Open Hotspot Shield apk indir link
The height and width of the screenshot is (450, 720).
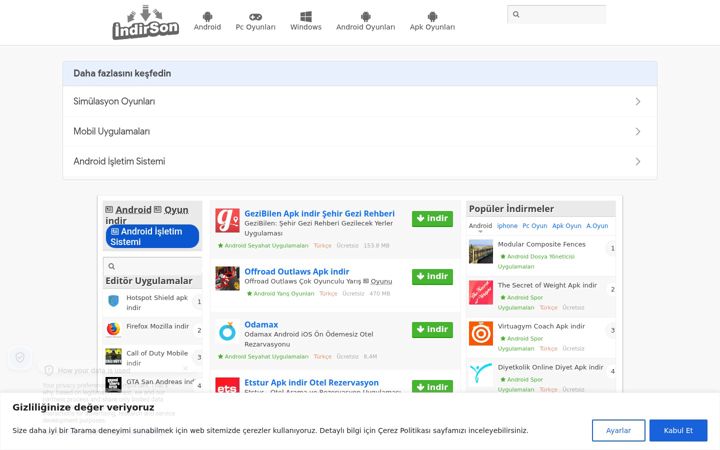click(x=157, y=303)
